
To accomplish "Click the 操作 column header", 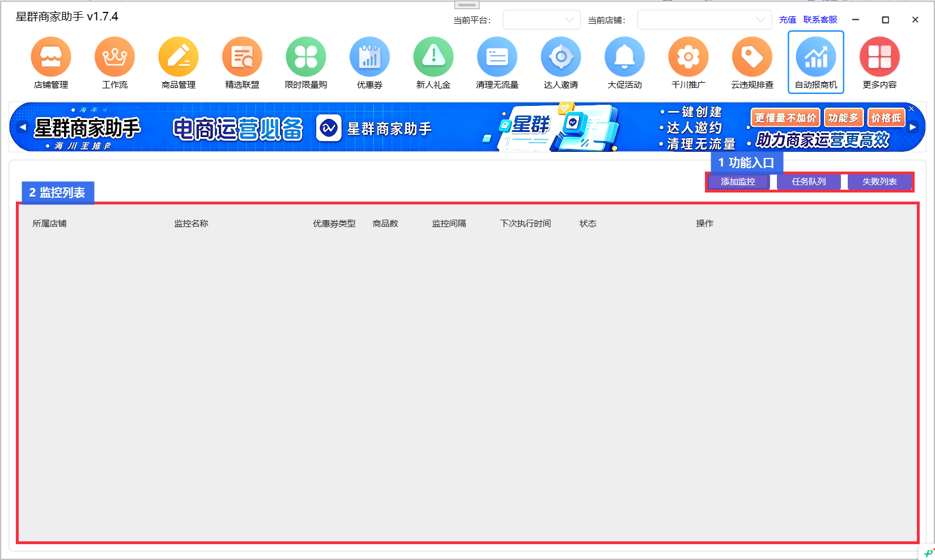I will [704, 224].
